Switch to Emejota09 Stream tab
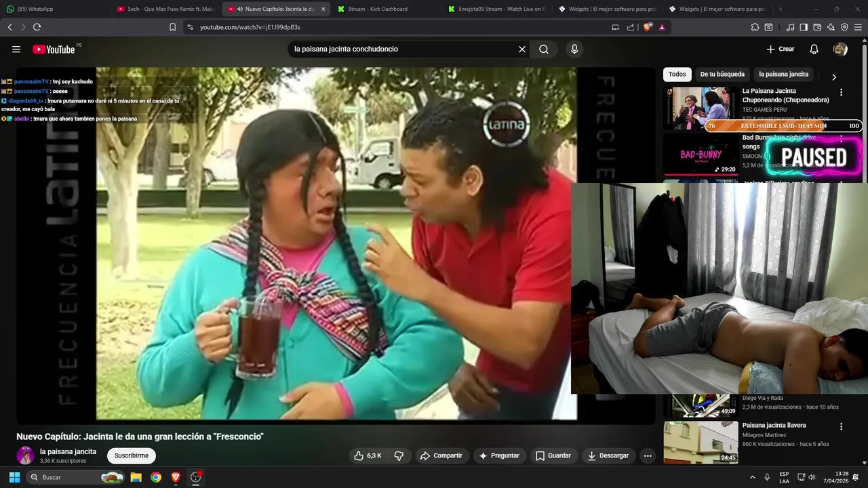This screenshot has width=868, height=488. [x=496, y=9]
